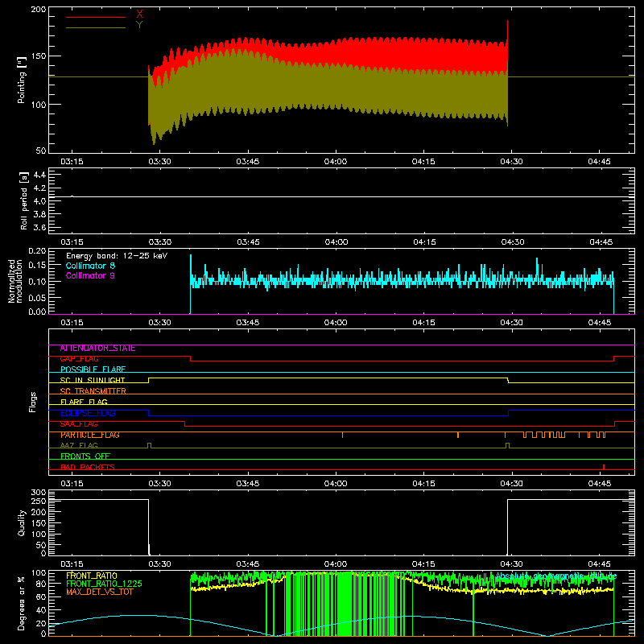
Task: Click the BAD_PACKETS flag label
Action: tap(88, 467)
